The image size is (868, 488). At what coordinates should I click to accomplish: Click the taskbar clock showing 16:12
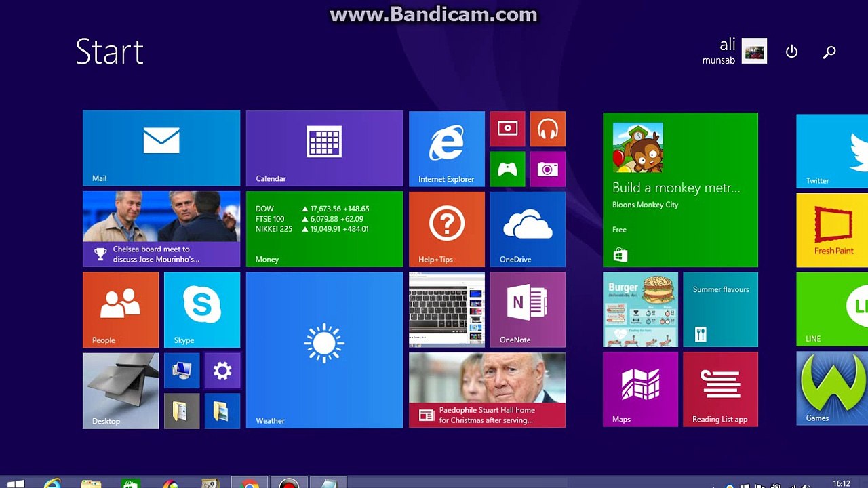tap(842, 483)
